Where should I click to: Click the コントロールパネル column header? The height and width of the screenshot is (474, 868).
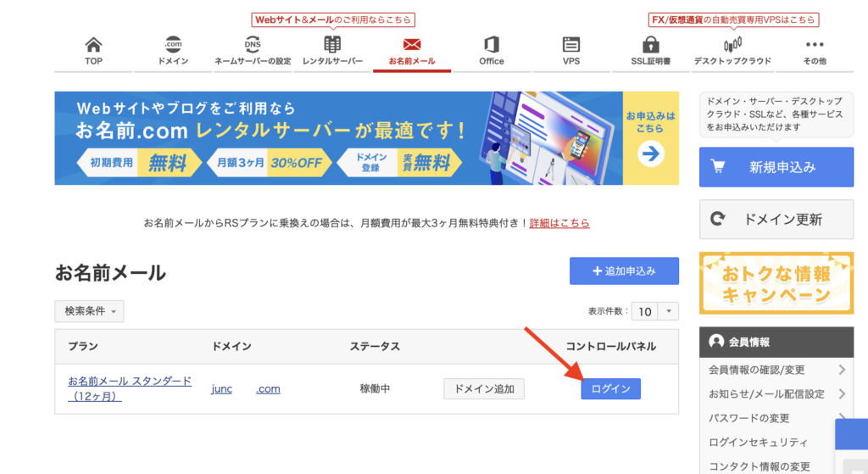tap(610, 347)
